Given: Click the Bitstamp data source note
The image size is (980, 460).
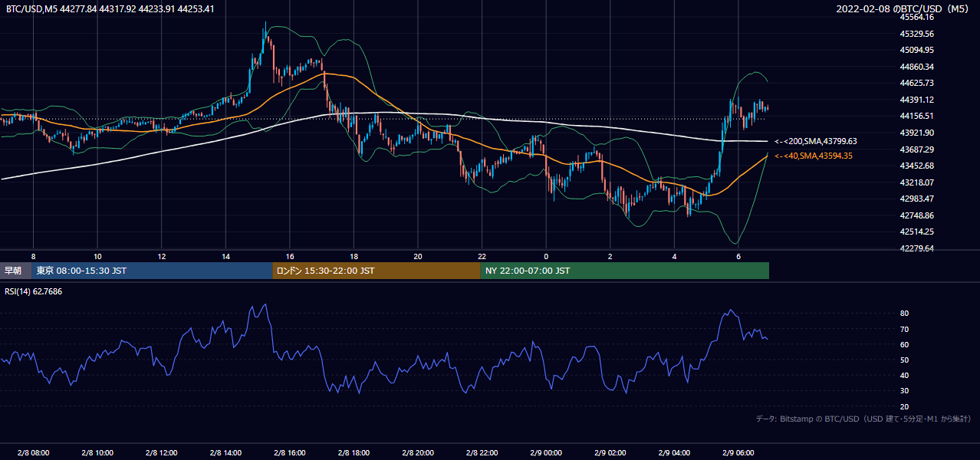Looking at the screenshot, I should tap(863, 419).
